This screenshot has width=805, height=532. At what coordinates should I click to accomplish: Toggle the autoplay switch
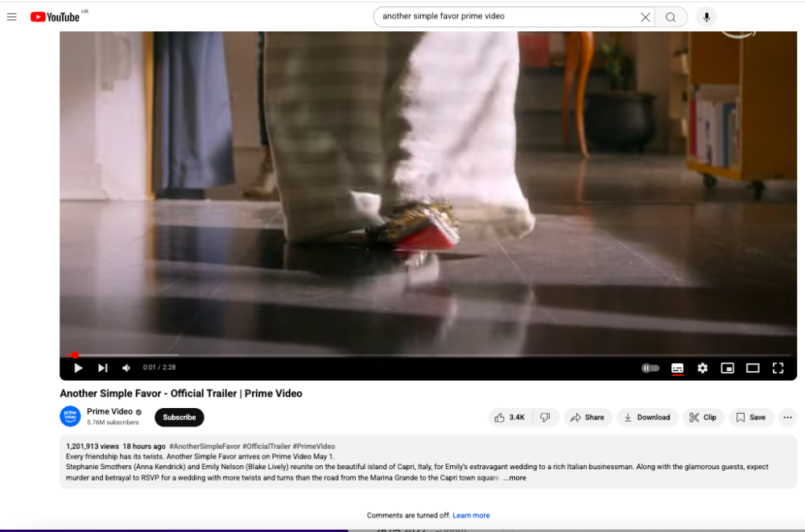pos(650,368)
